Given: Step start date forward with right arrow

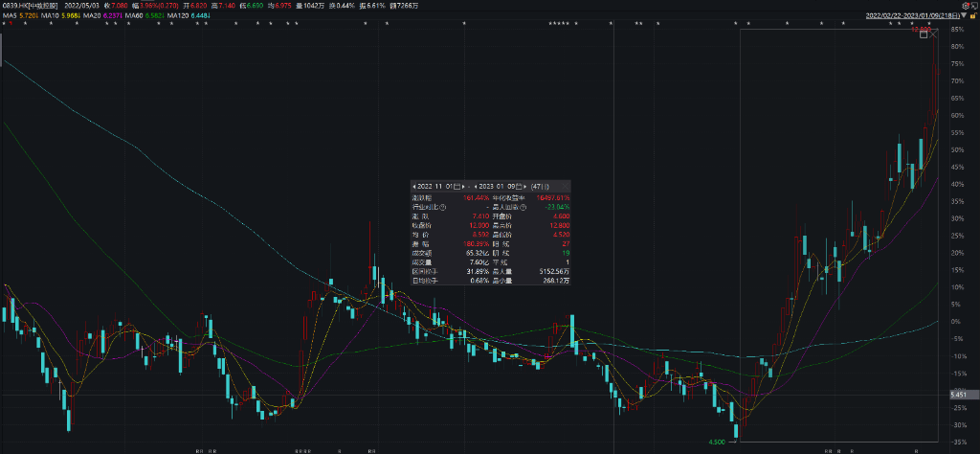Looking at the screenshot, I should click(x=465, y=185).
